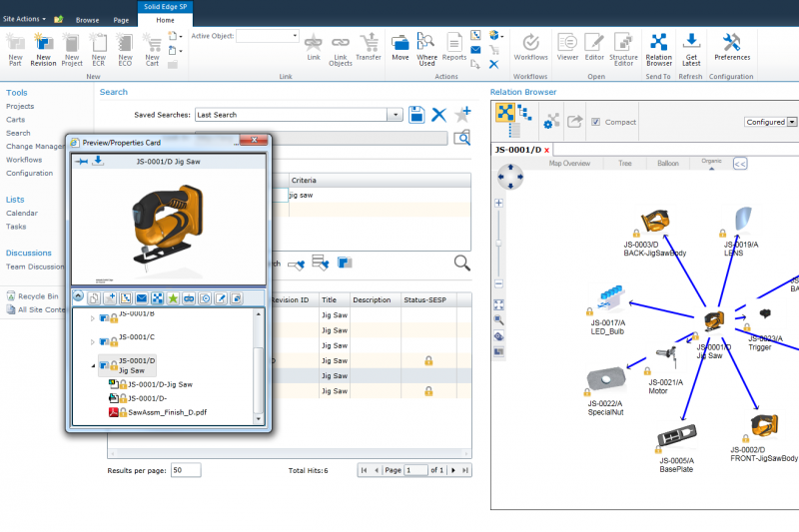
Task: Click the Status-SESP column header
Action: click(424, 299)
